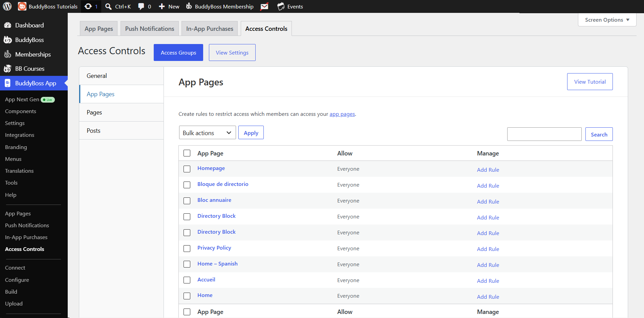Screen dimensions: 644x318
Task: Select General in access controls sidebar
Action: click(122, 76)
